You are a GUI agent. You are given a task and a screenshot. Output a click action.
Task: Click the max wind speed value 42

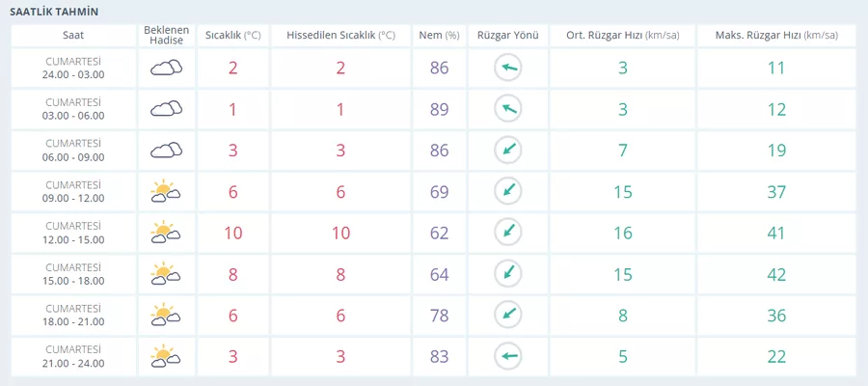click(x=776, y=274)
